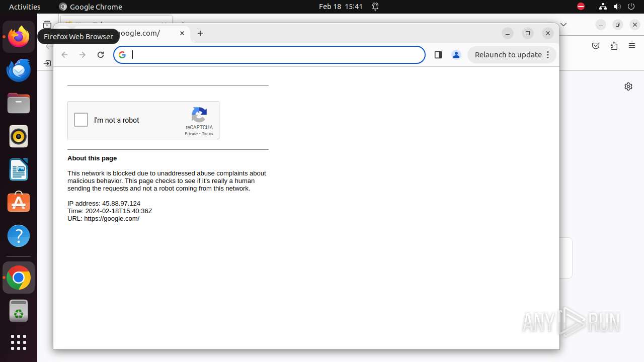Image resolution: width=644 pixels, height=362 pixels.
Task: Open LibreOffice Writer from dock
Action: coord(19,169)
